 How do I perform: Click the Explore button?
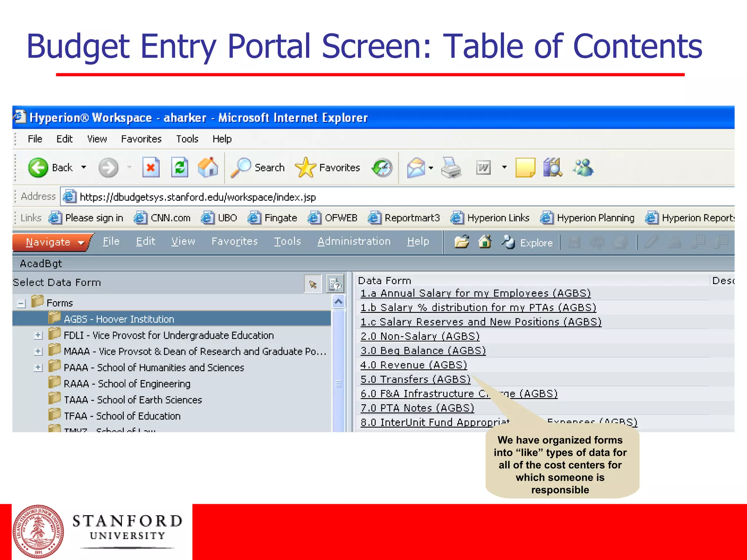click(527, 242)
